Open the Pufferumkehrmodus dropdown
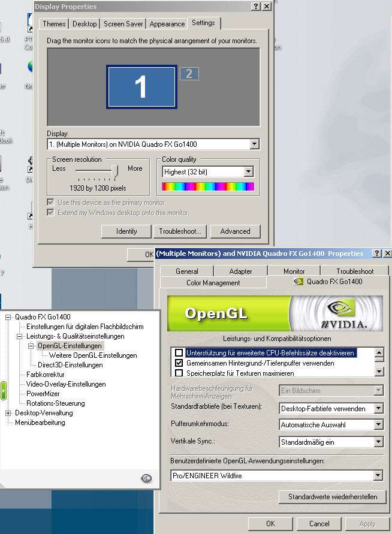Screen dimensions: 392x534 [x=378, y=424]
